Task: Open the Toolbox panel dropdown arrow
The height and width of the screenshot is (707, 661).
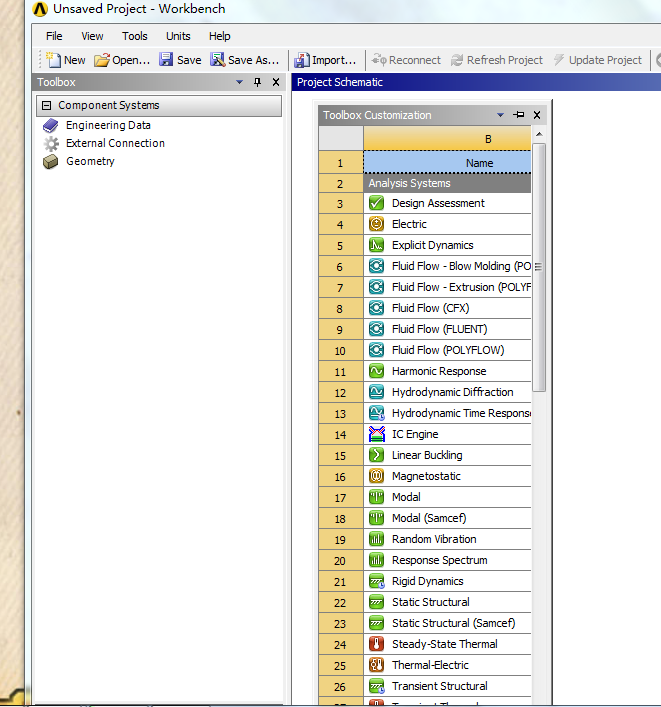Action: pos(239,82)
